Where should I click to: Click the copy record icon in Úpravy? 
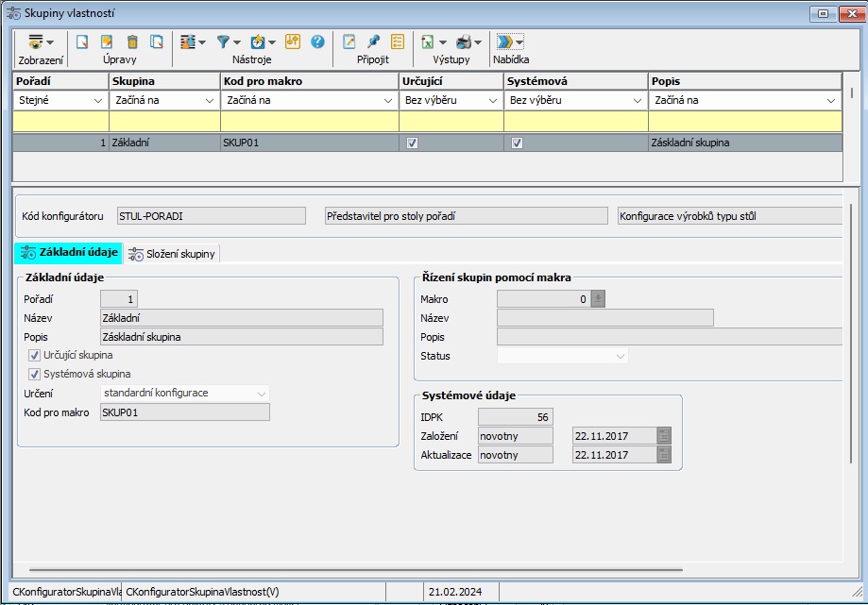coord(157,42)
